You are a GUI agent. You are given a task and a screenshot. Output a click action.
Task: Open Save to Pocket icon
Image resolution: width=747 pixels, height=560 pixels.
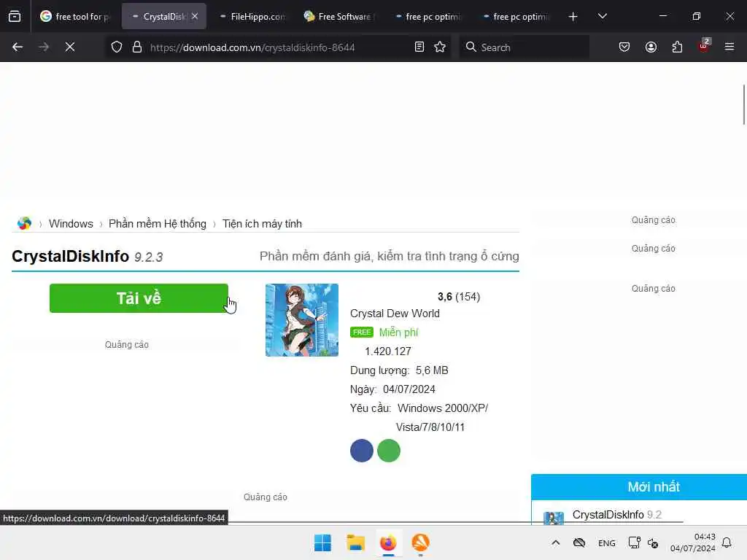pyautogui.click(x=624, y=47)
